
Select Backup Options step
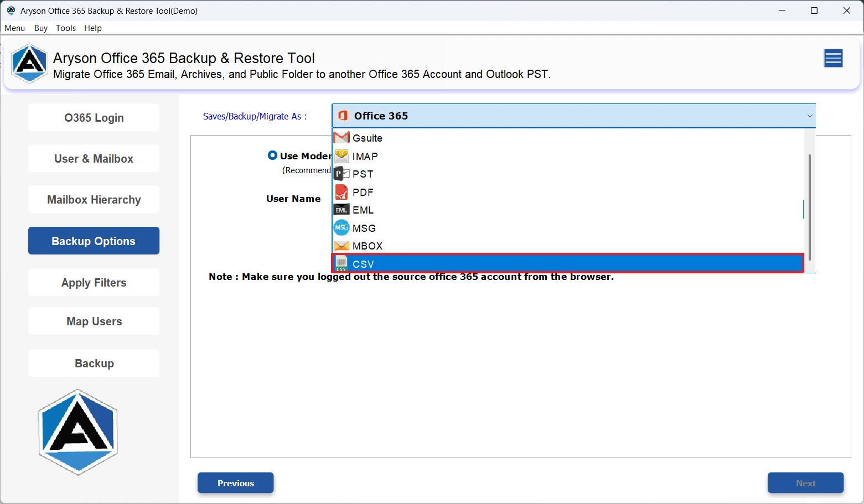click(x=94, y=241)
